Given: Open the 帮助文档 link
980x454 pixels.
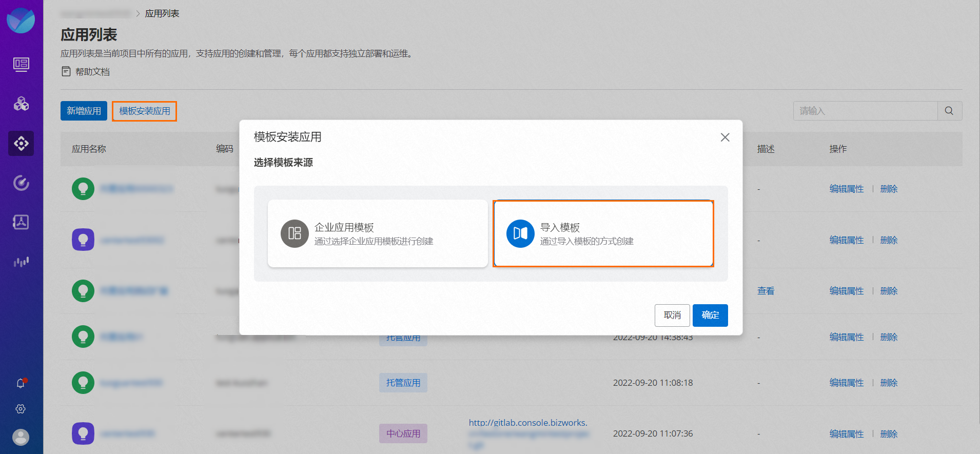Looking at the screenshot, I should (92, 72).
